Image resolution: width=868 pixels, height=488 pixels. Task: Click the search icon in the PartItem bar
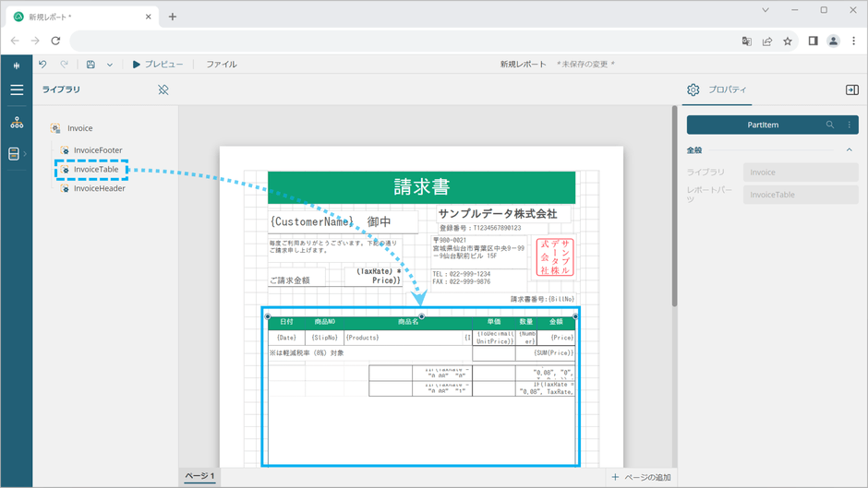coord(830,125)
